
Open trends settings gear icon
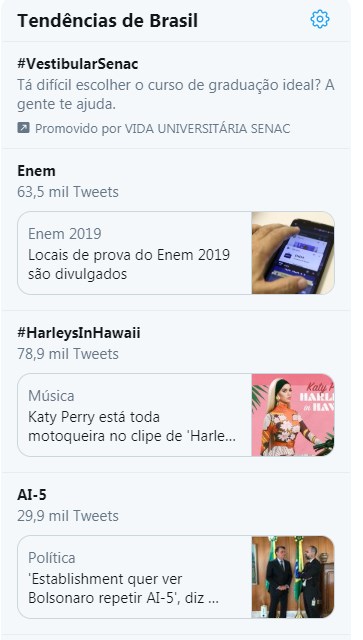click(320, 19)
